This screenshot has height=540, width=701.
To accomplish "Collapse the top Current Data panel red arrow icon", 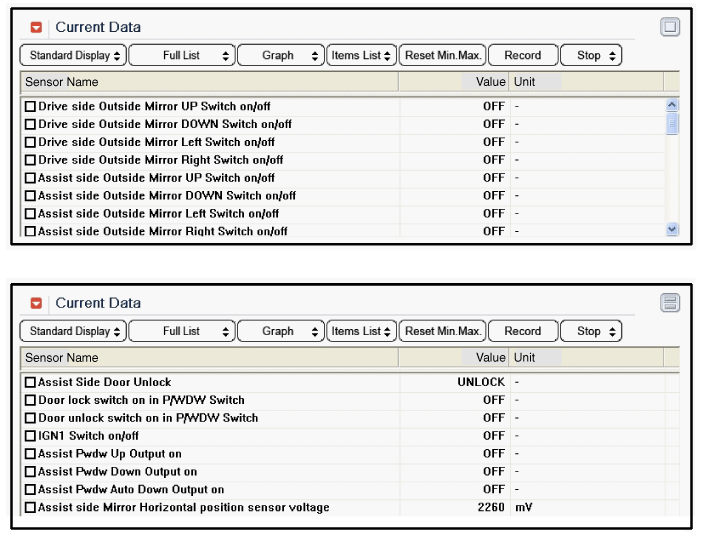I will (37, 28).
